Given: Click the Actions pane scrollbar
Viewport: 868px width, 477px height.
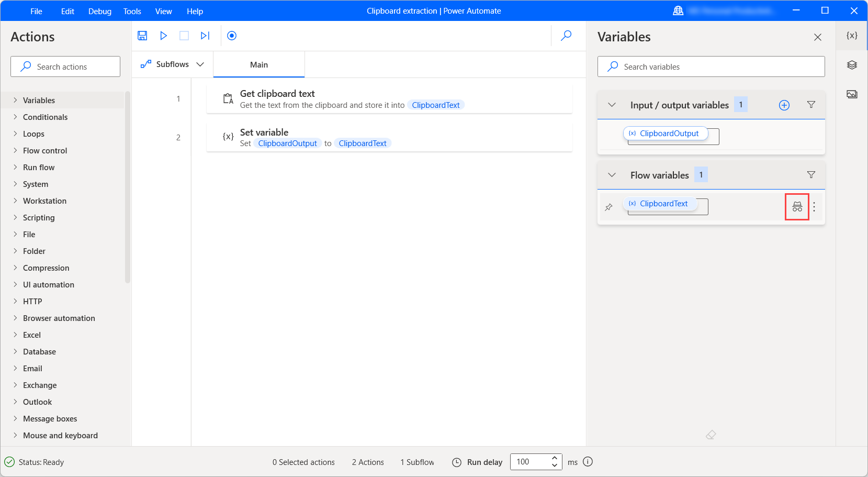Looking at the screenshot, I should [x=128, y=187].
